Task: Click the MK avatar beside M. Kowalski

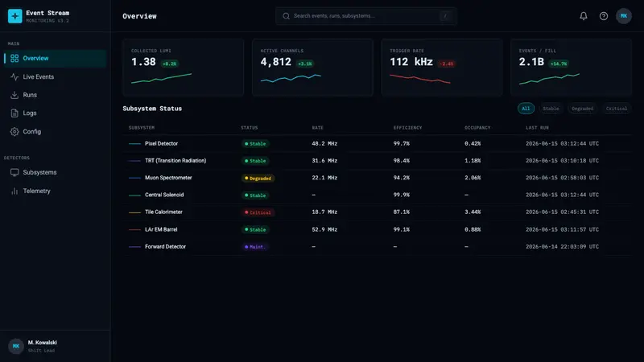Action: (16, 346)
